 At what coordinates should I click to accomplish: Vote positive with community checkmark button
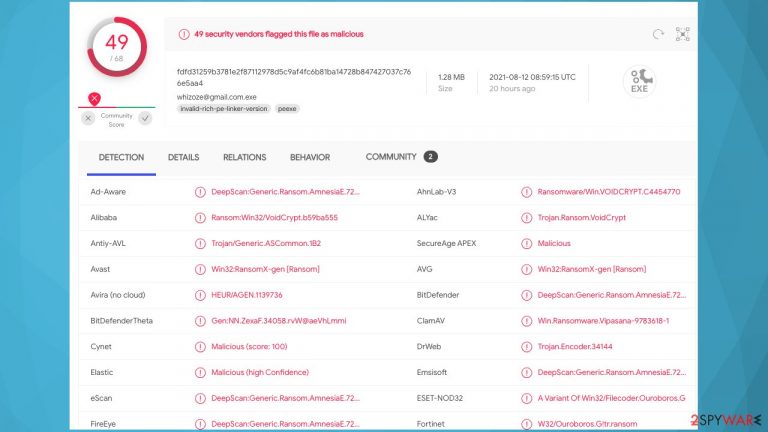point(145,118)
